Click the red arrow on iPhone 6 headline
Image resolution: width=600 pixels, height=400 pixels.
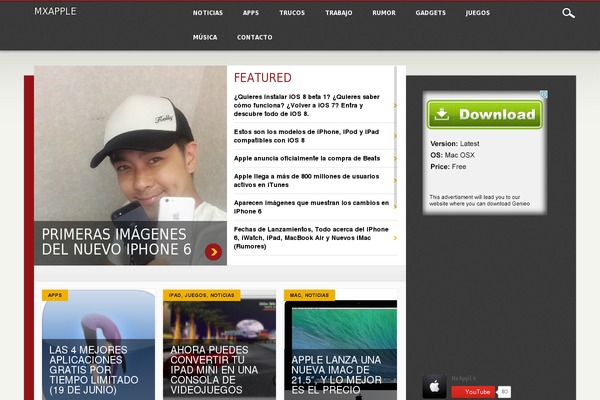(x=213, y=252)
